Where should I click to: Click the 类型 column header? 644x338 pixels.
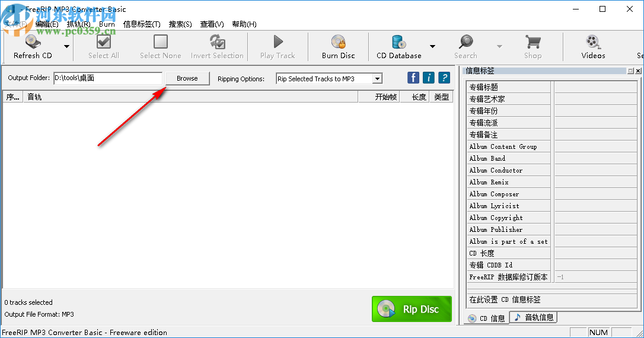click(x=441, y=97)
